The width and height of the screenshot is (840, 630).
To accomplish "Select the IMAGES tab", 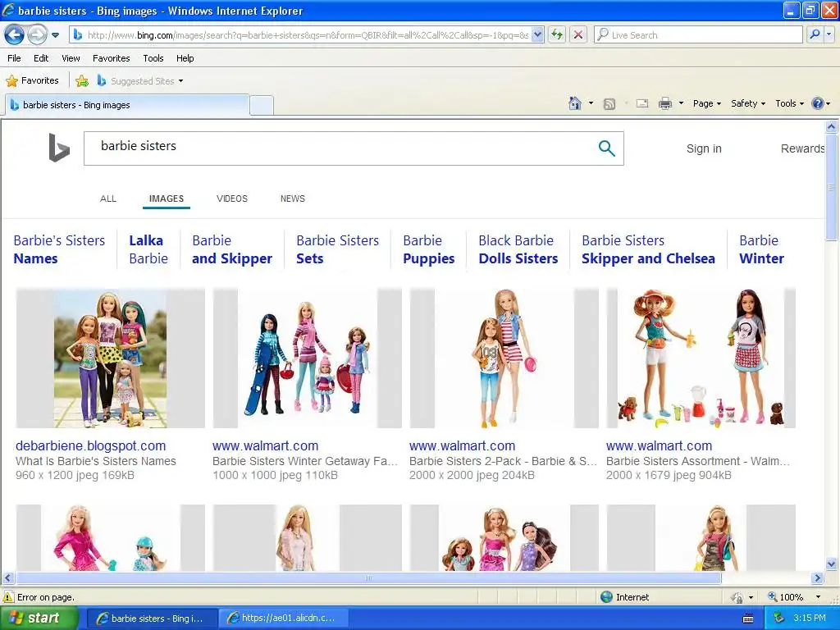I will tap(167, 199).
